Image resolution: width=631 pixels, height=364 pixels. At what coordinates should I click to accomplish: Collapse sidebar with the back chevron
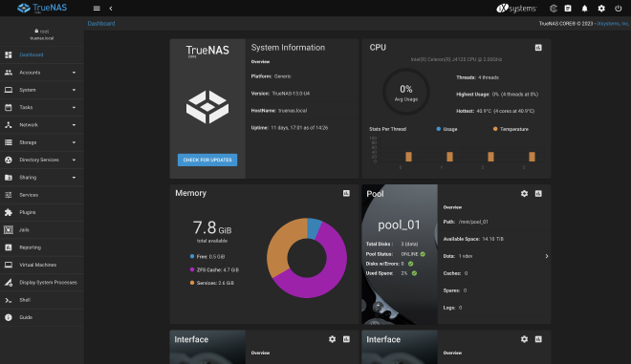coord(111,8)
